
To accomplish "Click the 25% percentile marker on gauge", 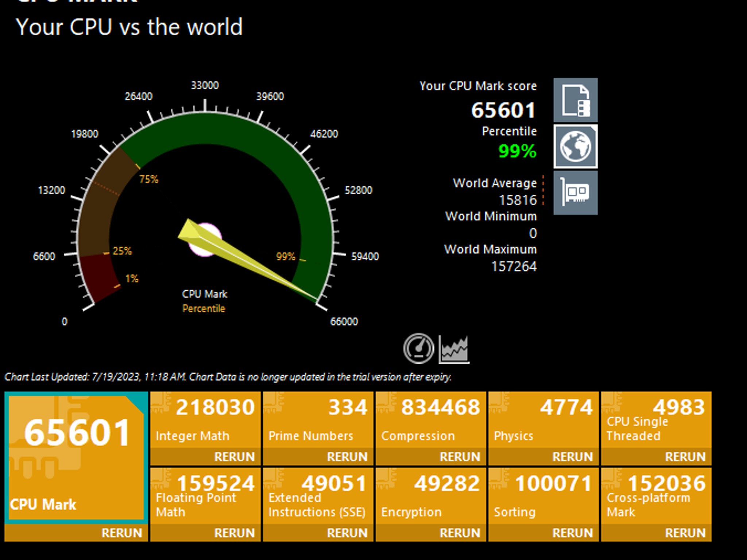I will tap(122, 251).
